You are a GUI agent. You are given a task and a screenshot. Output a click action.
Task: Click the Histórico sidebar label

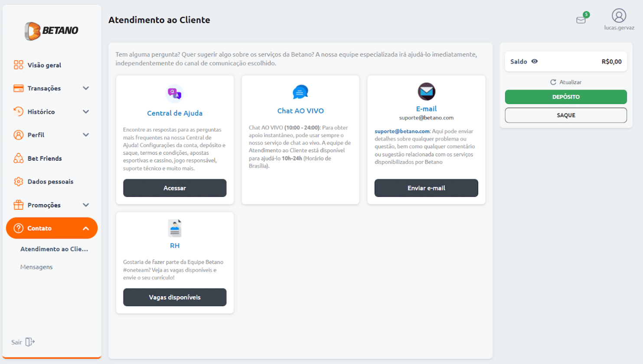(41, 112)
